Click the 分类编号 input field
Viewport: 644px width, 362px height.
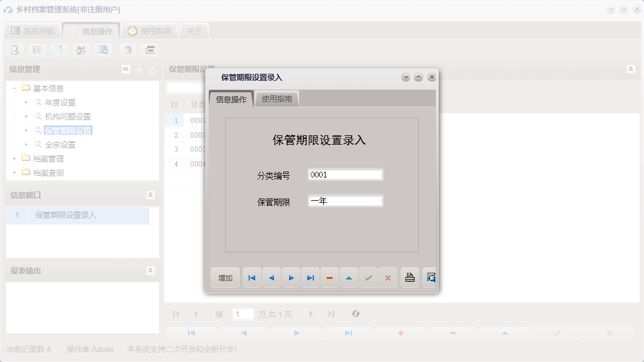point(345,174)
